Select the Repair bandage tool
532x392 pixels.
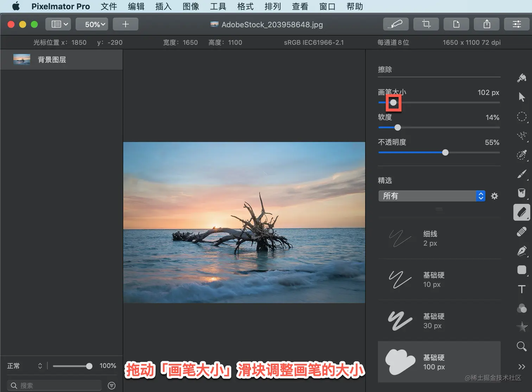click(x=521, y=232)
